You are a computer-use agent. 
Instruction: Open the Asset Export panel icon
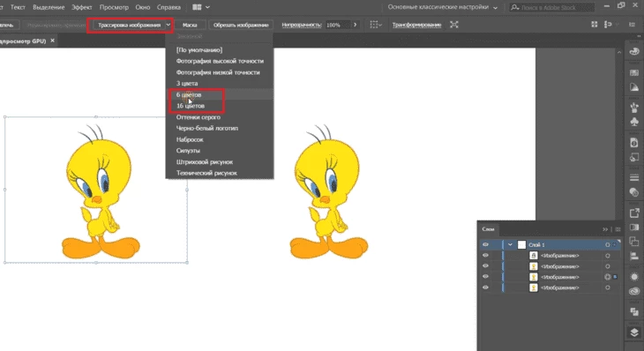point(634,213)
